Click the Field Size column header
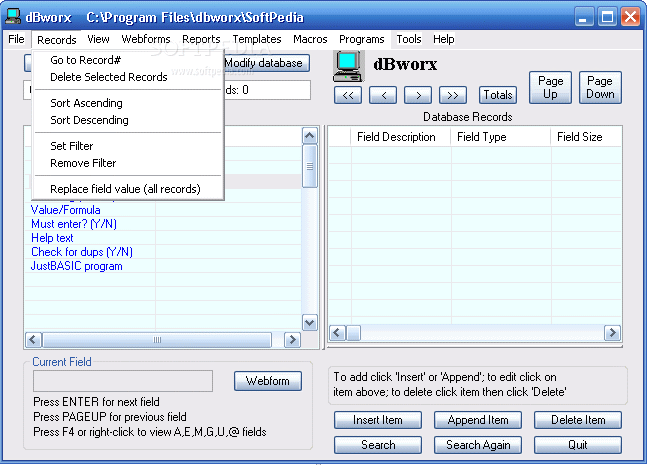Viewport: 648px width, 465px height. tap(586, 137)
